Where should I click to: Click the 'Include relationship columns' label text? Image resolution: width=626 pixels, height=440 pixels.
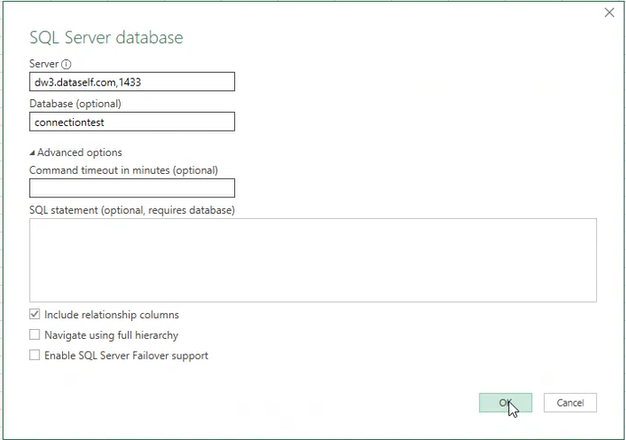tap(112, 315)
